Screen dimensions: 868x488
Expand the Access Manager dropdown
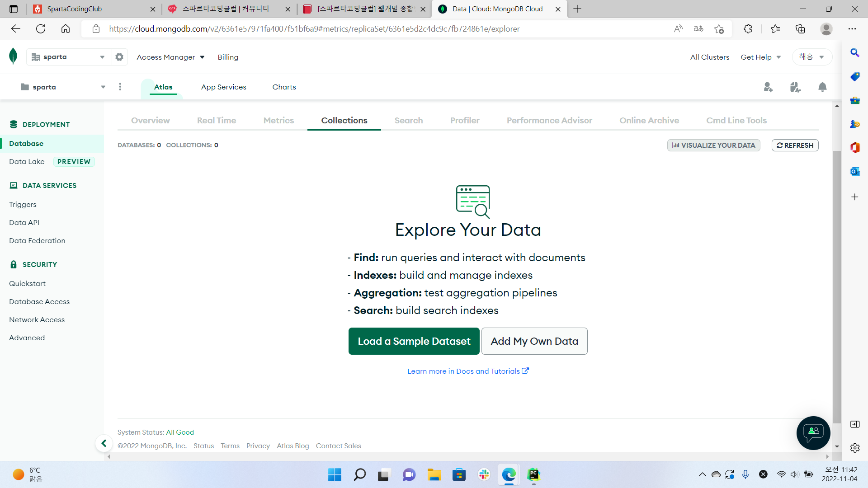point(170,57)
